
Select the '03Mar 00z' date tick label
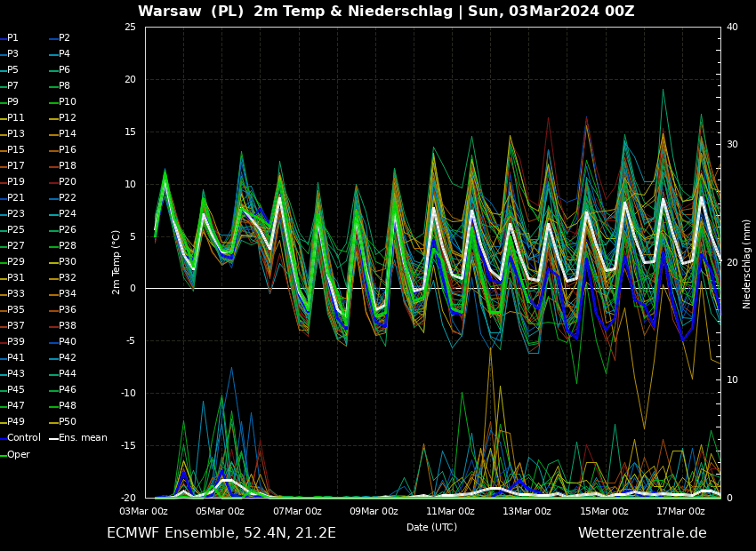(x=144, y=512)
